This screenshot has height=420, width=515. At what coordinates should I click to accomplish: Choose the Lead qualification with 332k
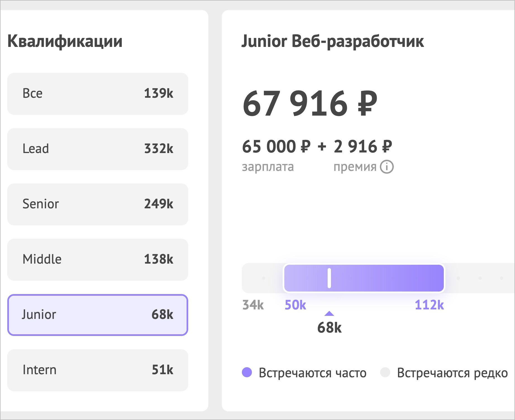coord(98,149)
